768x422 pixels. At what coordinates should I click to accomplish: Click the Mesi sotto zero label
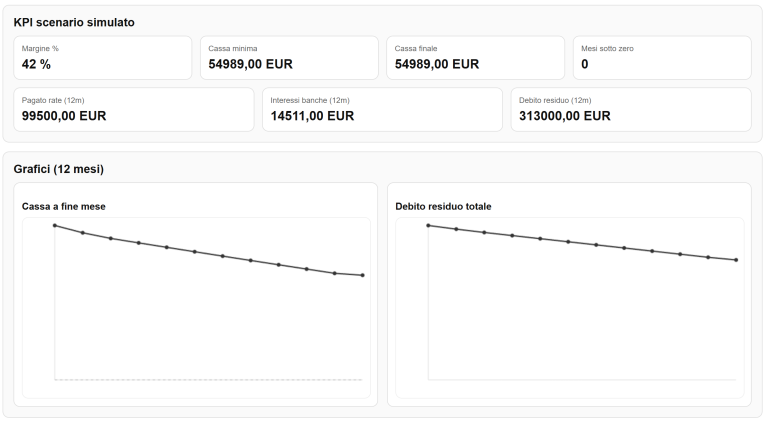[607, 48]
